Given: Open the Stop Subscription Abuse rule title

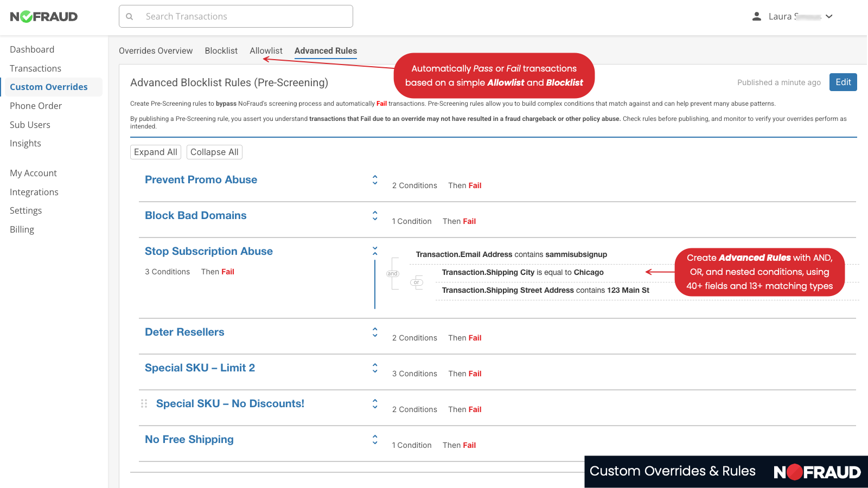Looking at the screenshot, I should pos(209,251).
